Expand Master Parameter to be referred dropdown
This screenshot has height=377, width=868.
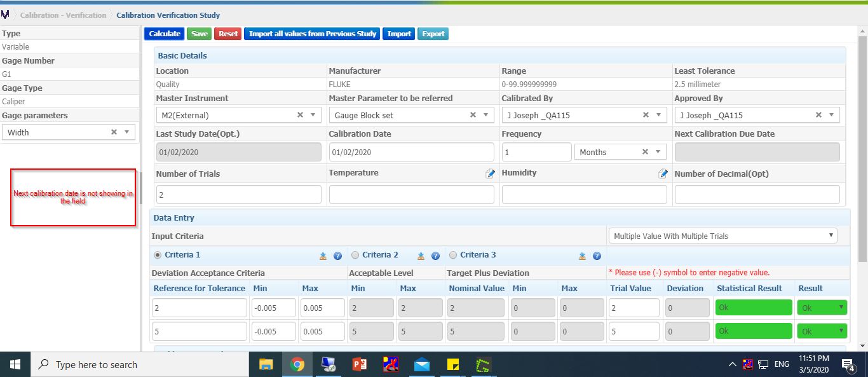[485, 115]
